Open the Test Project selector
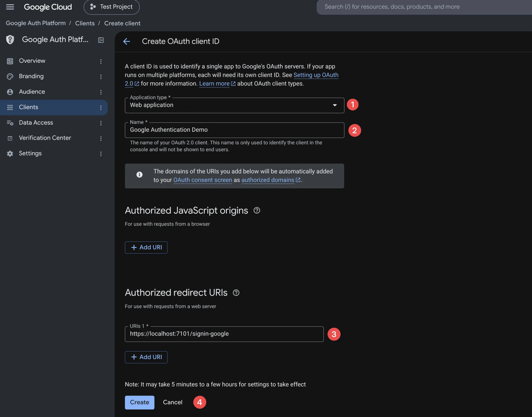Viewport: 532px width, 417px height. (112, 7)
